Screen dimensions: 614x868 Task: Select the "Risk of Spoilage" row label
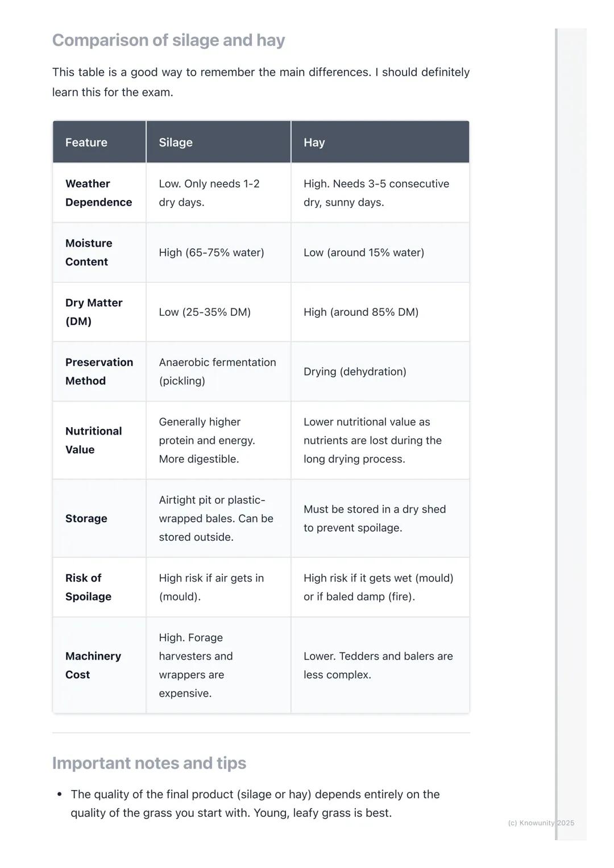tap(88, 587)
